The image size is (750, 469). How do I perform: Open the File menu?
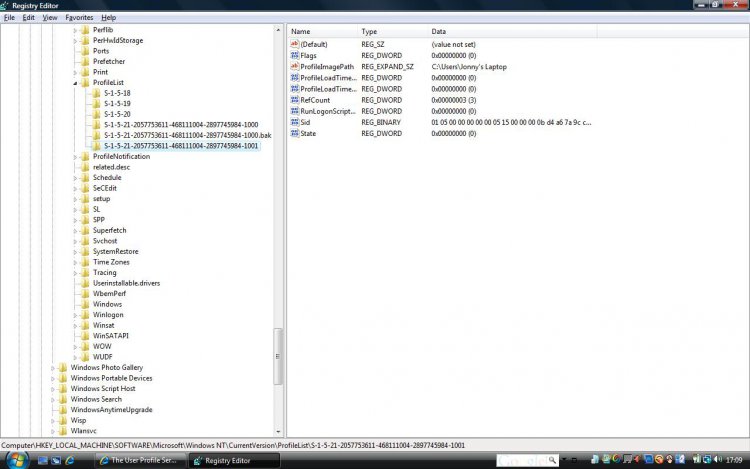point(9,17)
